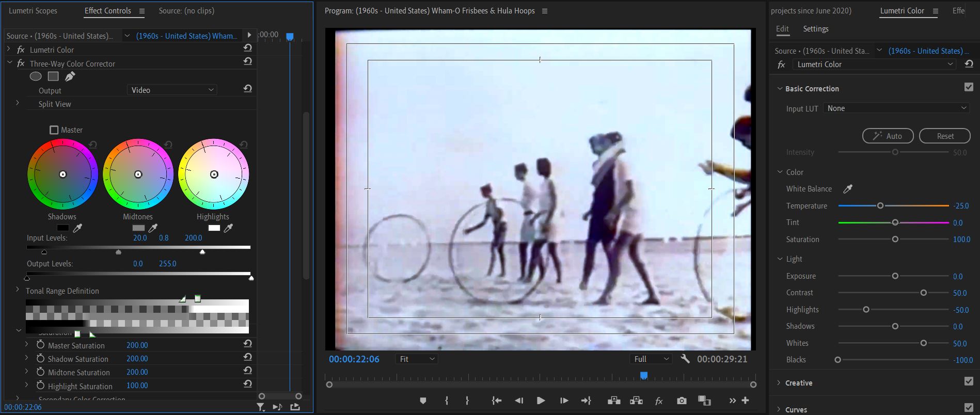This screenshot has width=980, height=415.
Task: Add a marker in Program monitor
Action: coord(423,401)
